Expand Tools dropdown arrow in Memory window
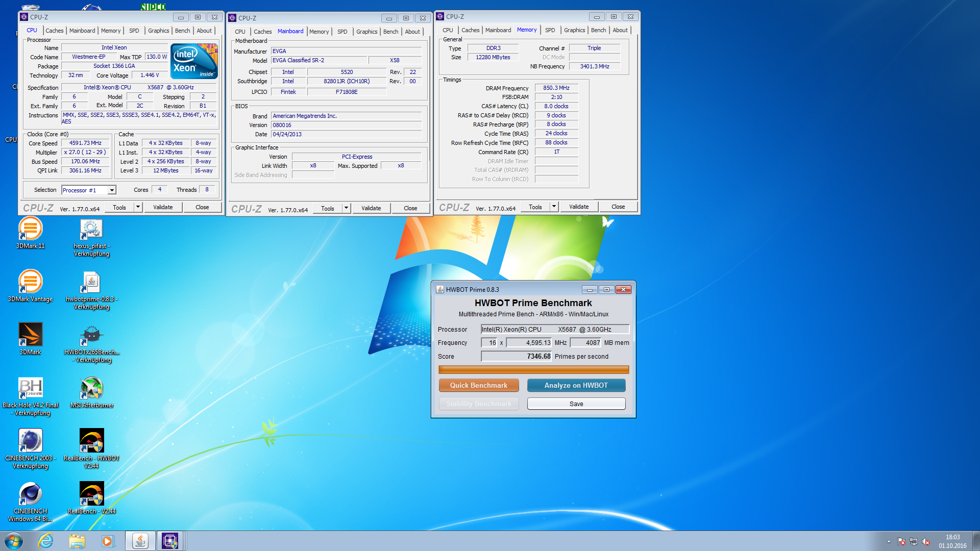This screenshot has height=551, width=980. click(x=554, y=207)
